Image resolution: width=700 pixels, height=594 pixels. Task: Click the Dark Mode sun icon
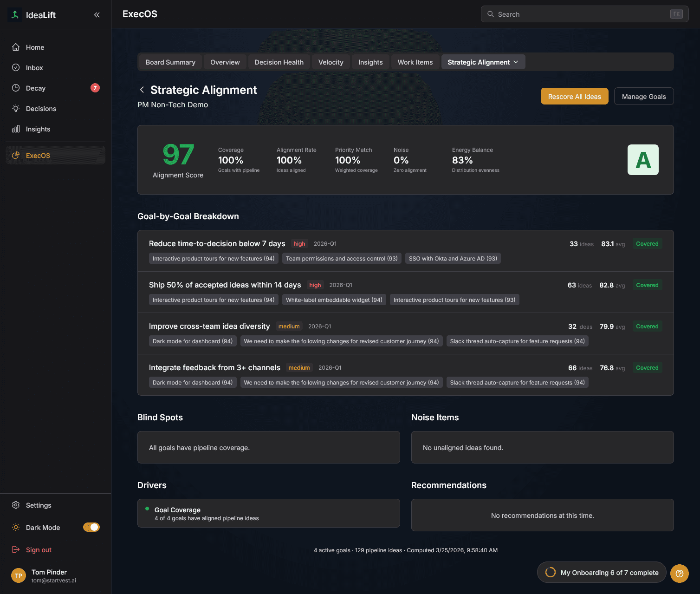pyautogui.click(x=16, y=528)
